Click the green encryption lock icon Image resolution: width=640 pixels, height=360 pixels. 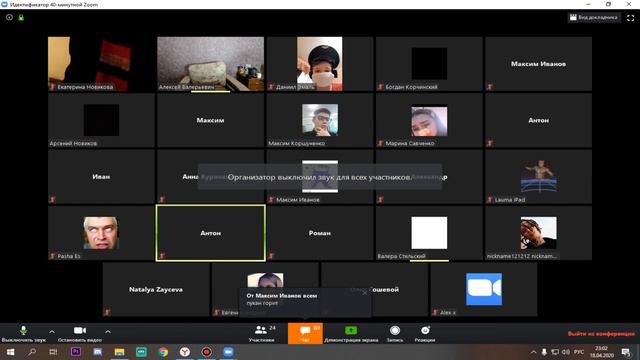tap(21, 18)
